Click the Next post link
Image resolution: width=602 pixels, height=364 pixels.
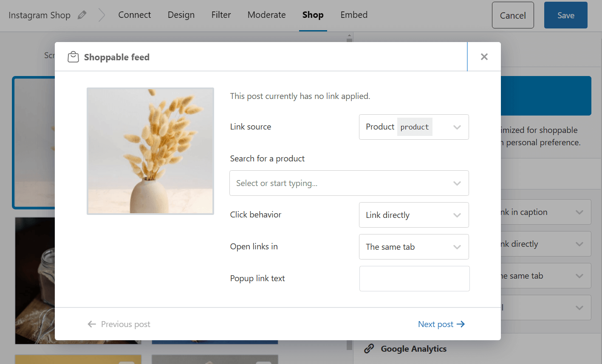coord(436,324)
